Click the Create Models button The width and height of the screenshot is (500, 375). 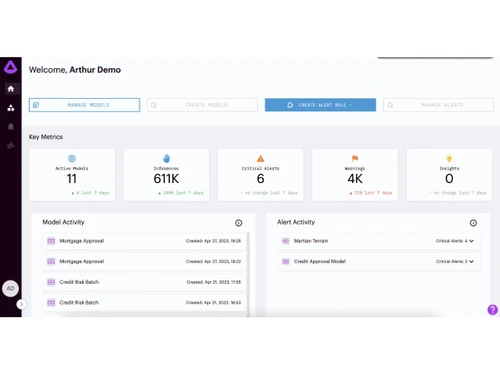[202, 105]
